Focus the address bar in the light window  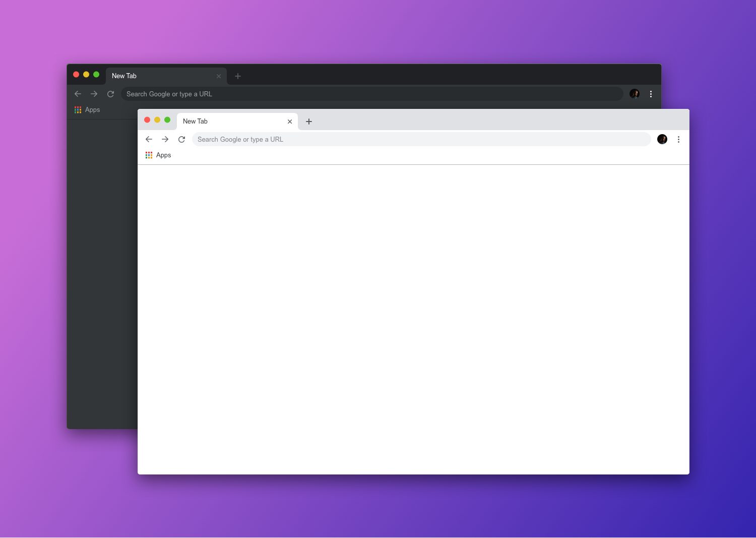pyautogui.click(x=421, y=139)
